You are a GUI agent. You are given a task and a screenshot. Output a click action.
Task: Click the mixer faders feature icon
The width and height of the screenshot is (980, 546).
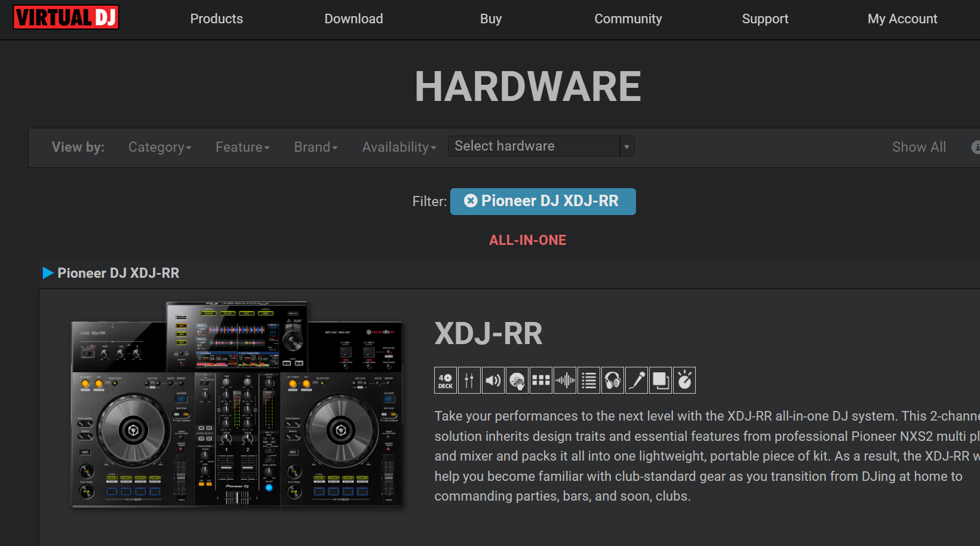469,381
